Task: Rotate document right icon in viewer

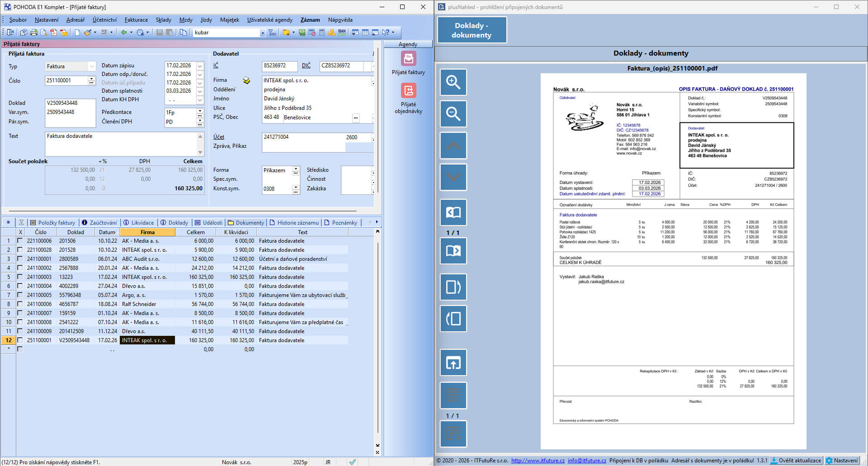Action: (x=453, y=287)
